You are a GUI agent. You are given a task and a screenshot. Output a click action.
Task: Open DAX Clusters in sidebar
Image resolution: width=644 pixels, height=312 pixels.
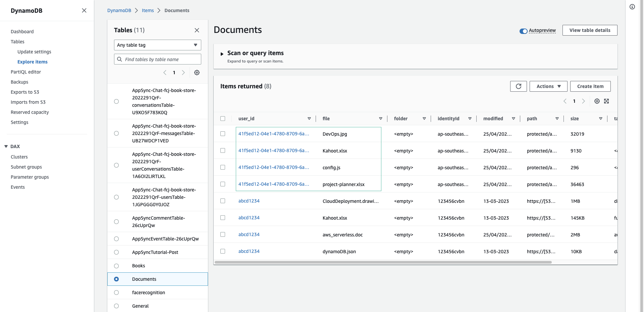tap(19, 157)
